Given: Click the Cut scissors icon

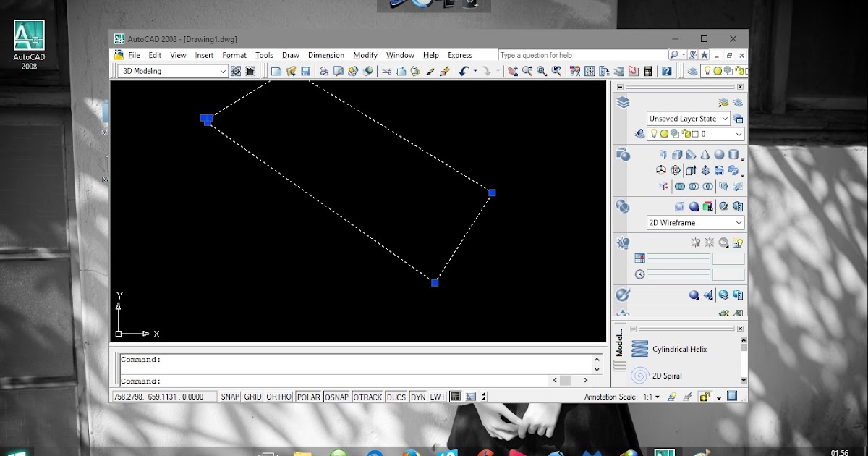Looking at the screenshot, I should click(x=386, y=71).
